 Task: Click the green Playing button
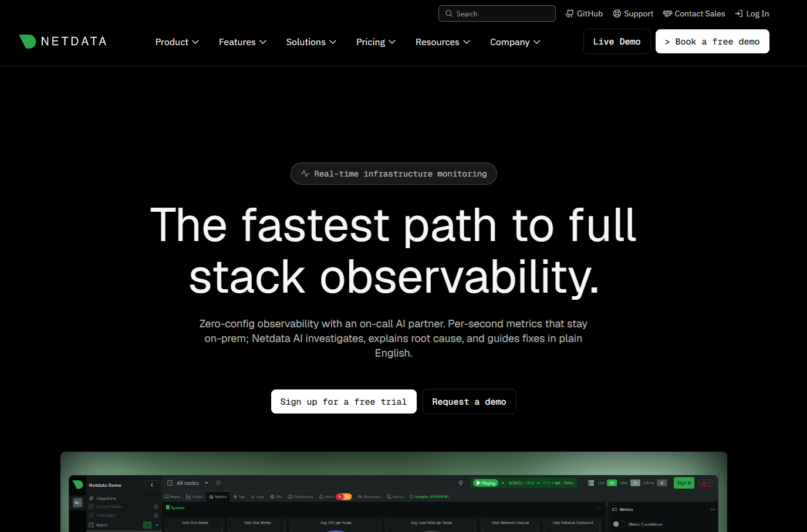coord(486,483)
